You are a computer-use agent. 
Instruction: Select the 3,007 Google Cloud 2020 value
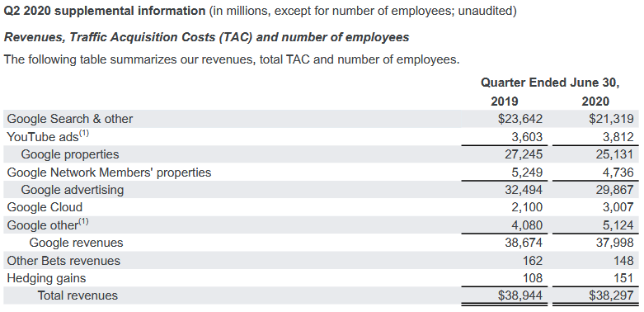click(618, 207)
